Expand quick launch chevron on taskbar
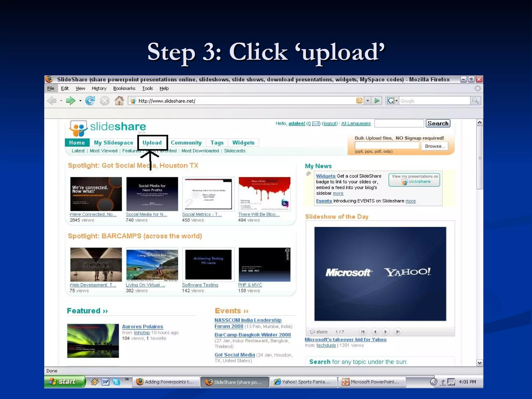 (x=127, y=380)
